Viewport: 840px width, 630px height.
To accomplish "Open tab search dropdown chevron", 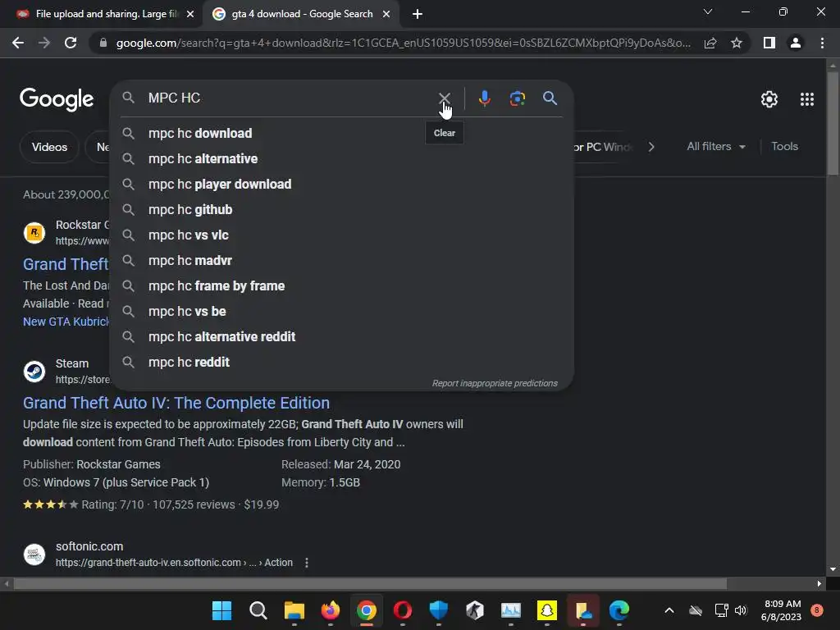I will point(708,11).
